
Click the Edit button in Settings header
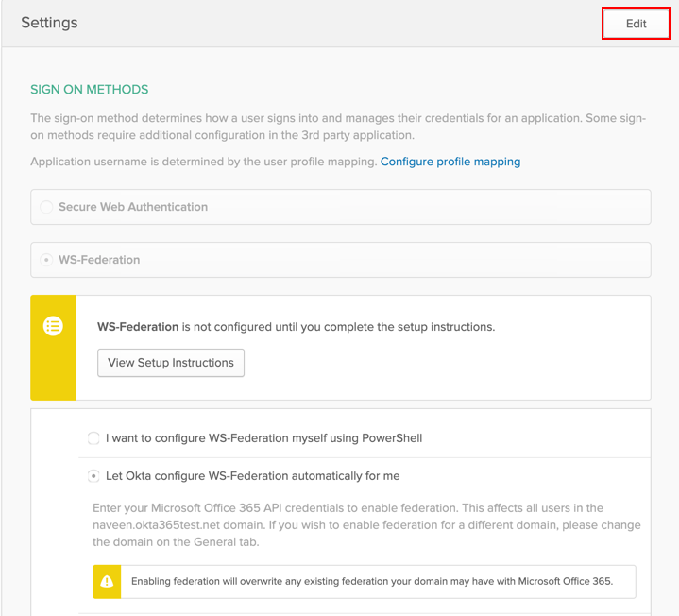(x=636, y=24)
